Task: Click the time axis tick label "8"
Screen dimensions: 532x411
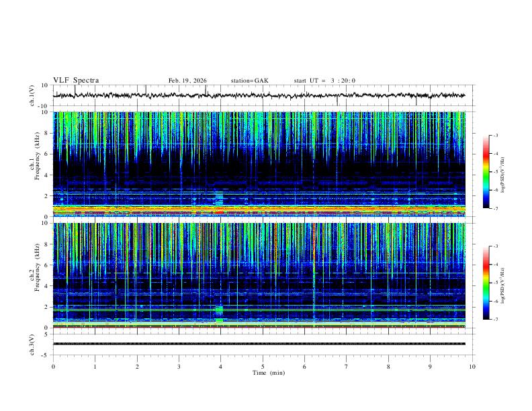Action: point(388,367)
